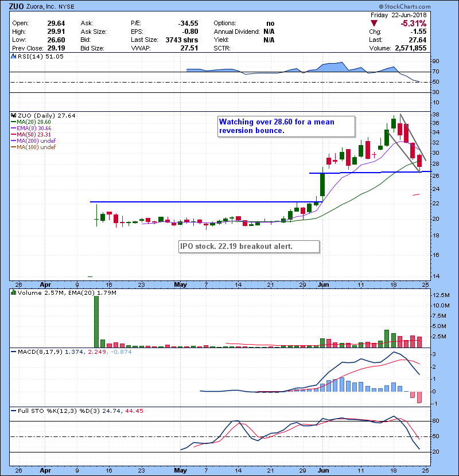Click the bottom axis Jun label
Screen dimensions: 459x476
click(323, 470)
